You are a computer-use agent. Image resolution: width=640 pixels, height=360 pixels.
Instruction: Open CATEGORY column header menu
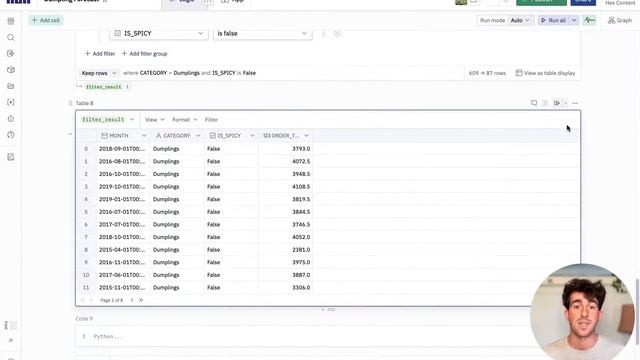198,136
